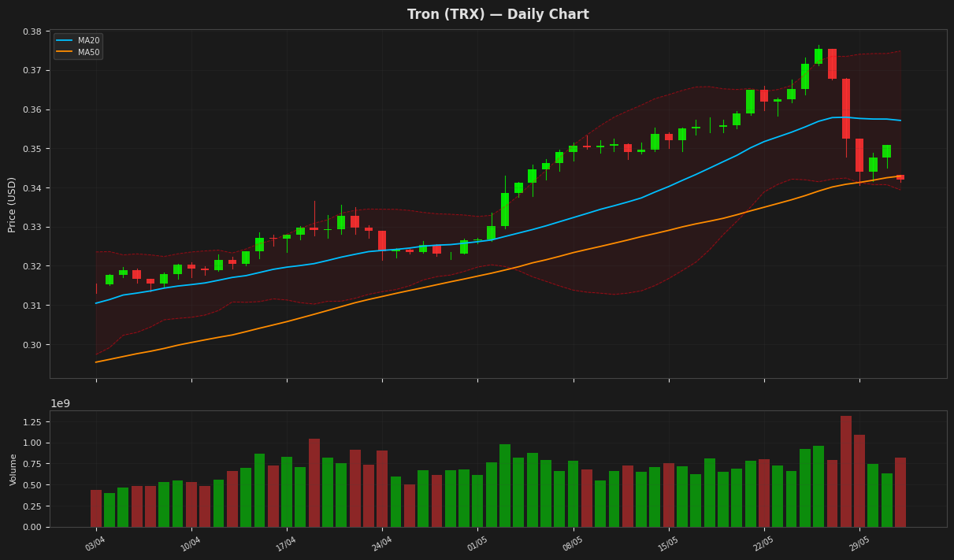954x560 pixels.
Task: Click the 0.30 price tick label
Action: 32,345
